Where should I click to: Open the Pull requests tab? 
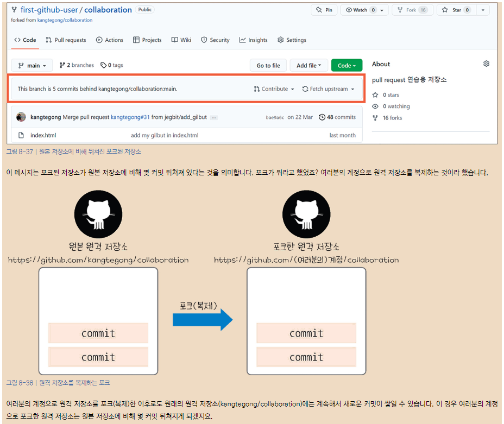click(66, 40)
